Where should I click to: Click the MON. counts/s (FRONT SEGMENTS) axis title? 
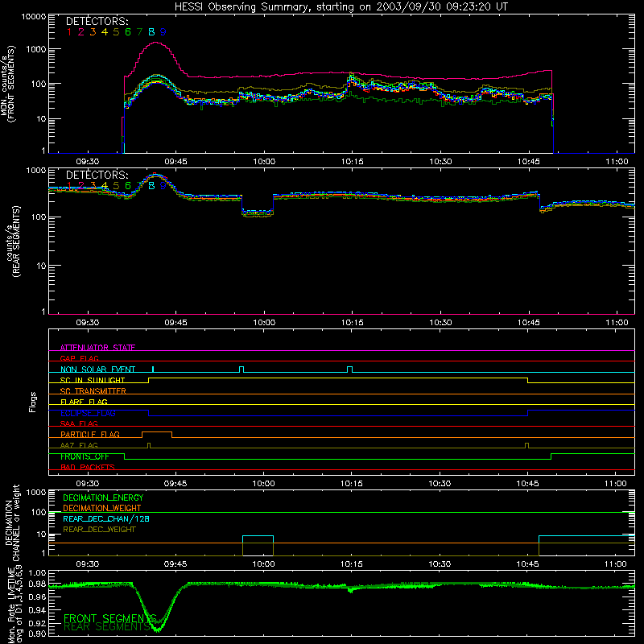pyautogui.click(x=8, y=84)
